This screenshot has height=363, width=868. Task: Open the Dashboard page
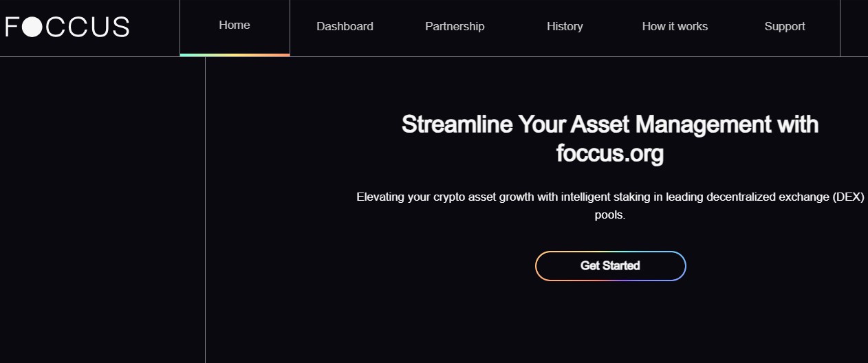pyautogui.click(x=345, y=27)
